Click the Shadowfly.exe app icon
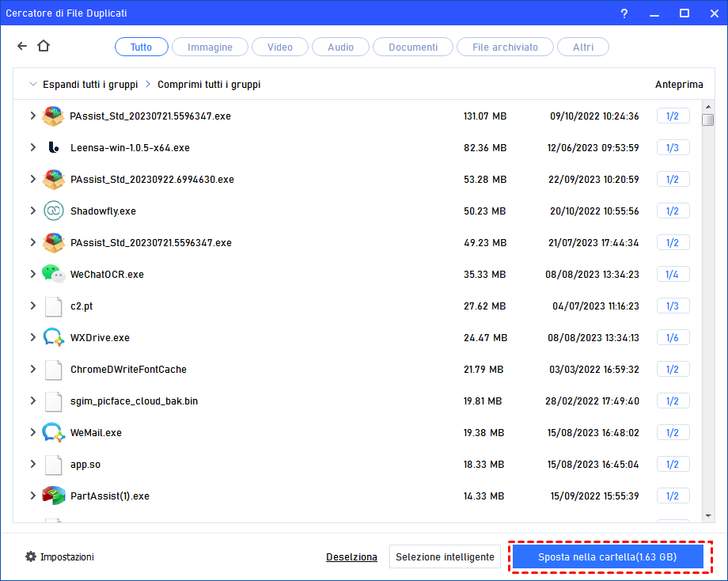The height and width of the screenshot is (581, 728). [53, 211]
